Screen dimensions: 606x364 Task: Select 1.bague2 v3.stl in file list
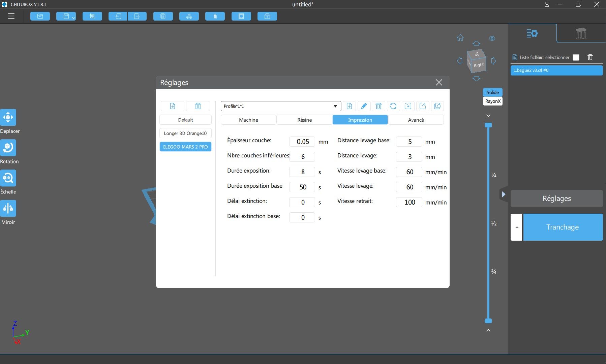[556, 70]
